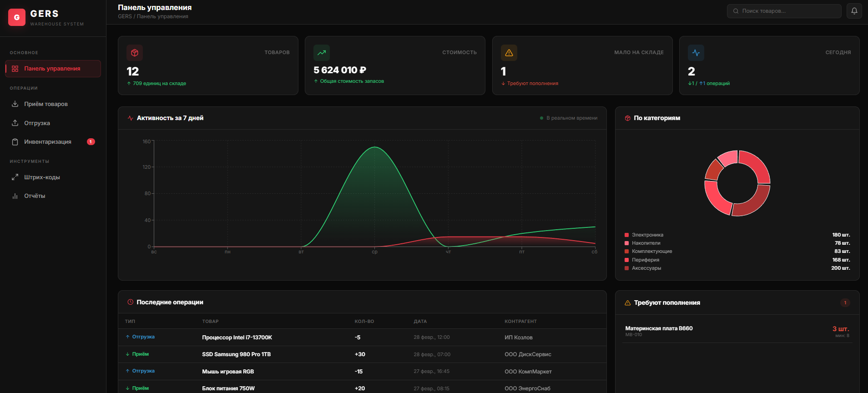
Task: Select Панель управления in the sidebar
Action: coord(52,69)
